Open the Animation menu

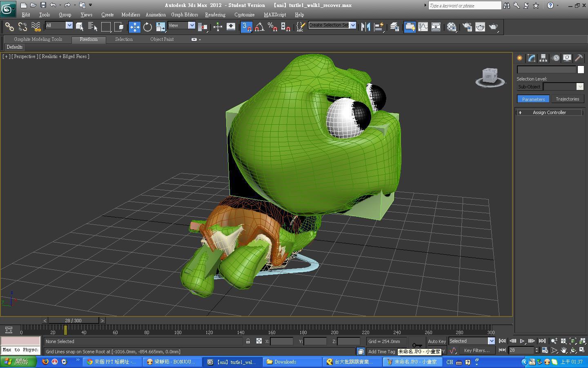click(x=156, y=15)
